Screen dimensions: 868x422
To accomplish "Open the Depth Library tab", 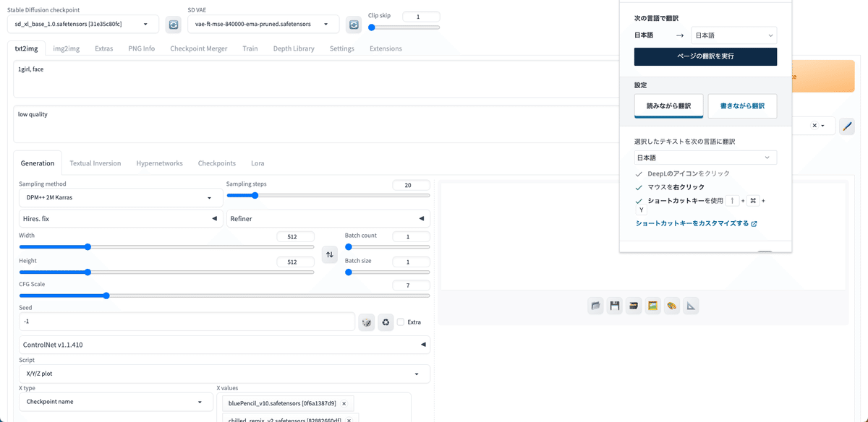I will (x=294, y=48).
